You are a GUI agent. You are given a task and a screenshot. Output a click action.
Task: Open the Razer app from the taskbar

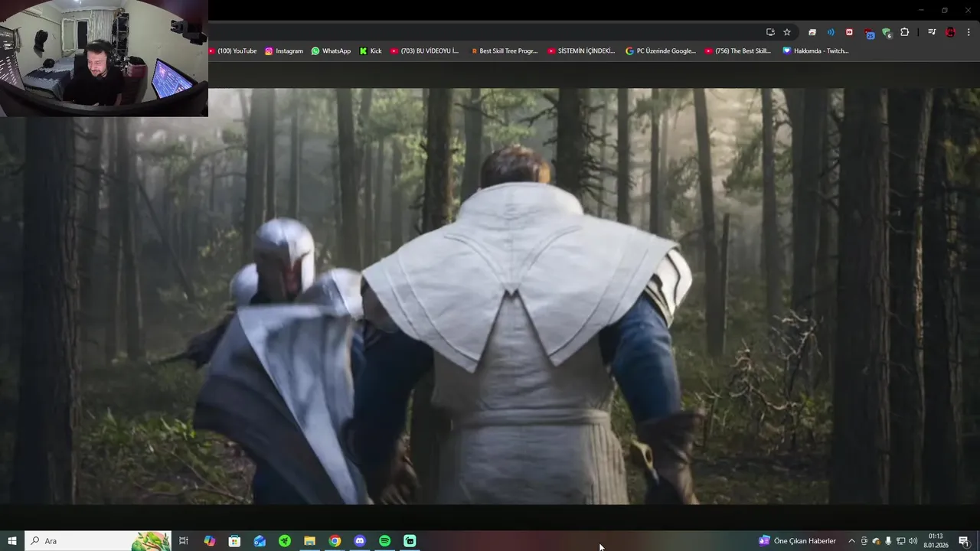pos(285,541)
